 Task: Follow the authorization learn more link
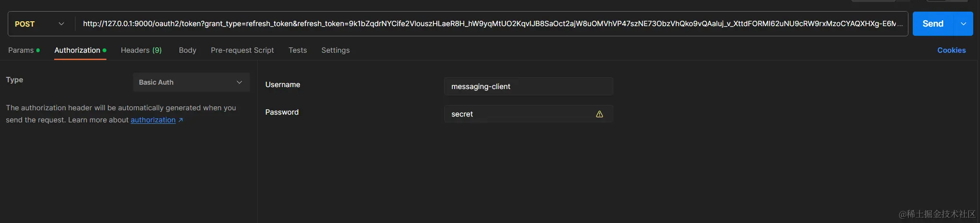[153, 120]
